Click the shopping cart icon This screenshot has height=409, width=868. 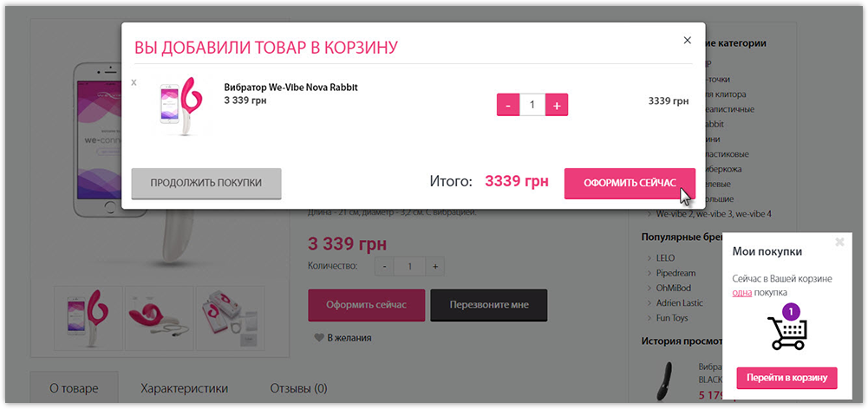[786, 329]
